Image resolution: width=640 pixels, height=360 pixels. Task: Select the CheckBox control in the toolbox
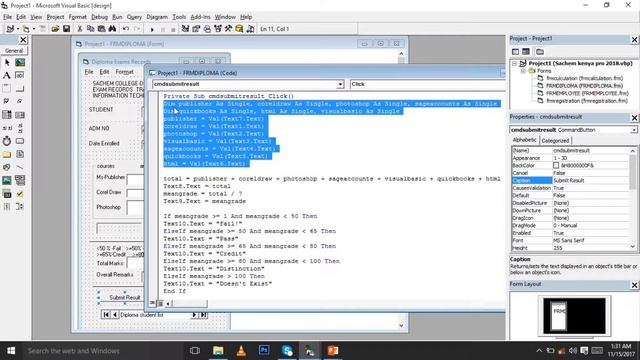(x=7, y=102)
